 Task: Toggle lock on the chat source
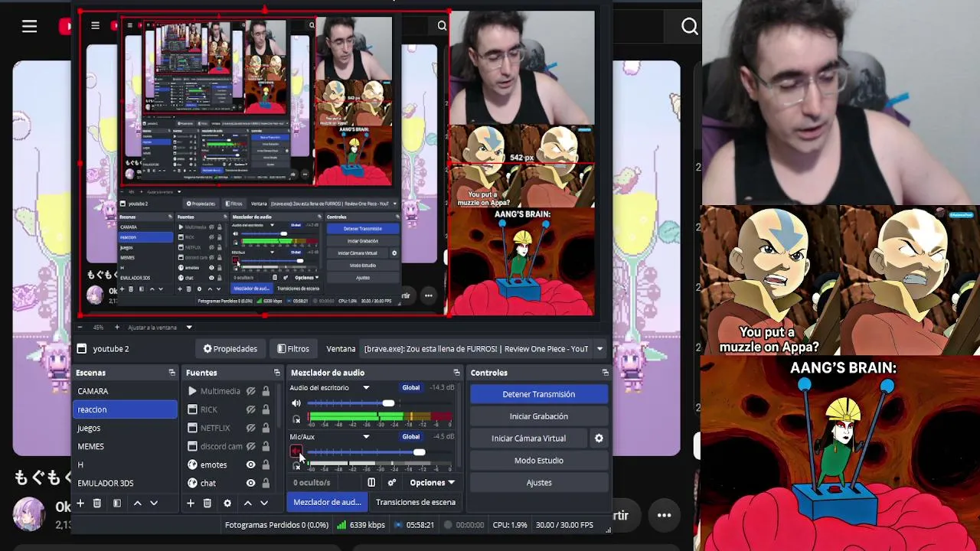[266, 483]
